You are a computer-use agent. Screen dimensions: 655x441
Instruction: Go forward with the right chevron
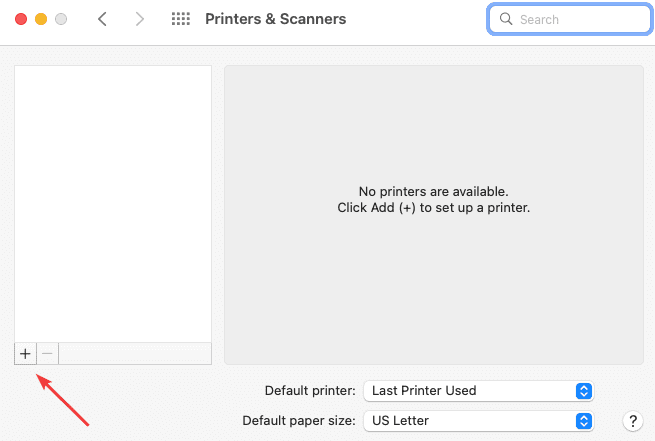pos(139,19)
